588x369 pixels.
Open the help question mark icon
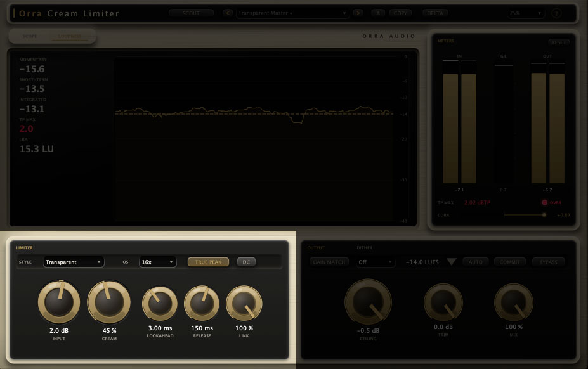tap(556, 13)
